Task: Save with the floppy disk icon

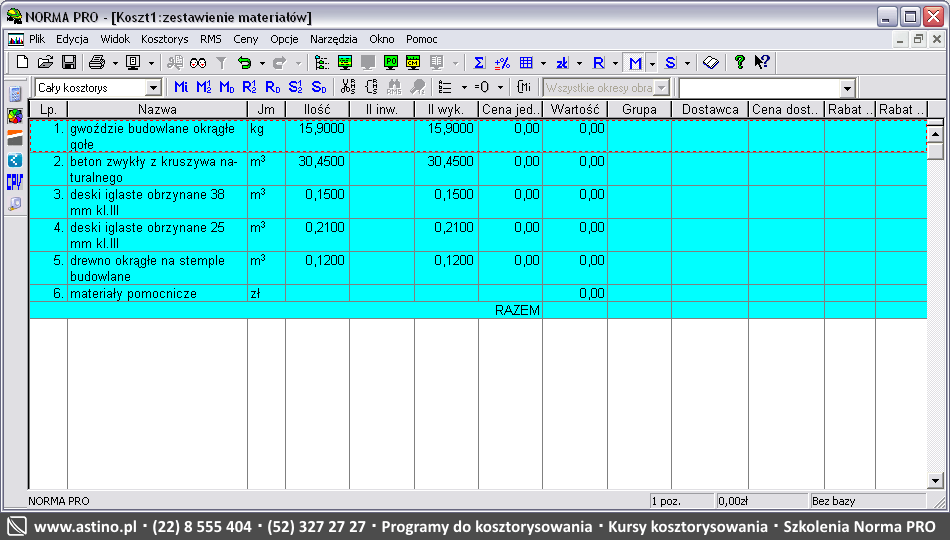Action: (x=69, y=62)
